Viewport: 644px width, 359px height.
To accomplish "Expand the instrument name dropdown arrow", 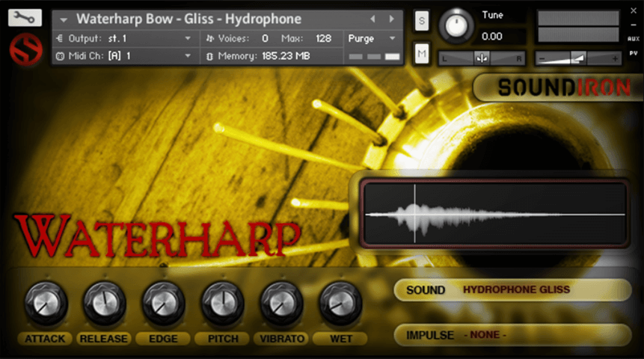I will pyautogui.click(x=64, y=19).
